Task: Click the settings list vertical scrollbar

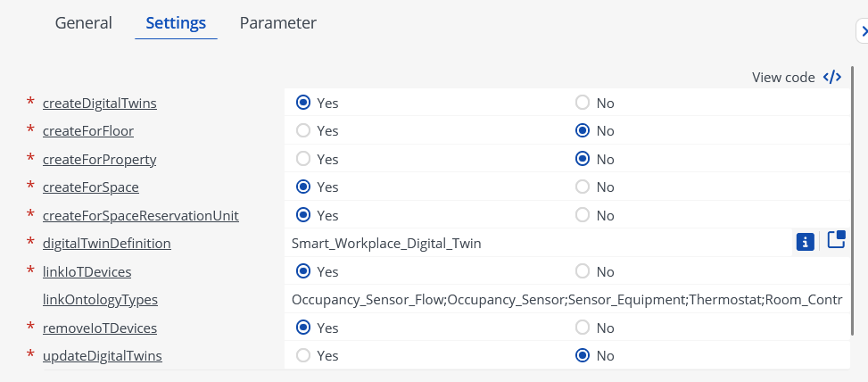Action: pyautogui.click(x=853, y=201)
